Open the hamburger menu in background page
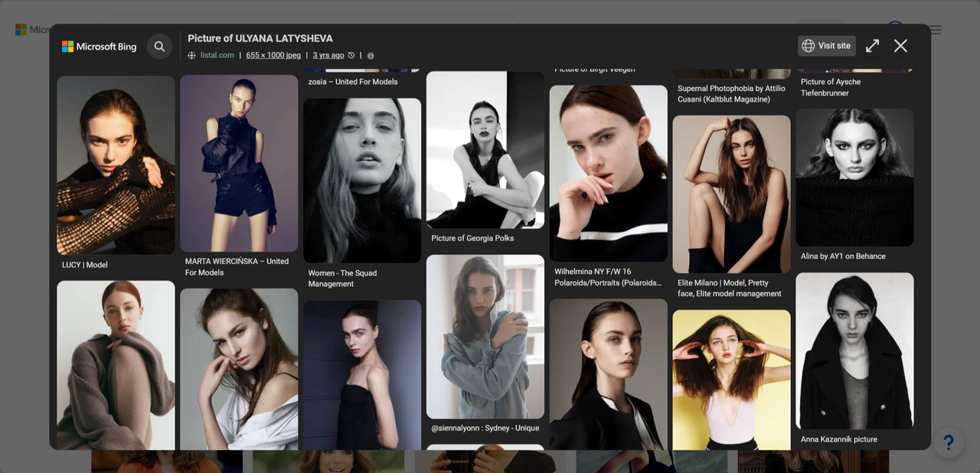Image resolution: width=980 pixels, height=473 pixels. click(936, 31)
